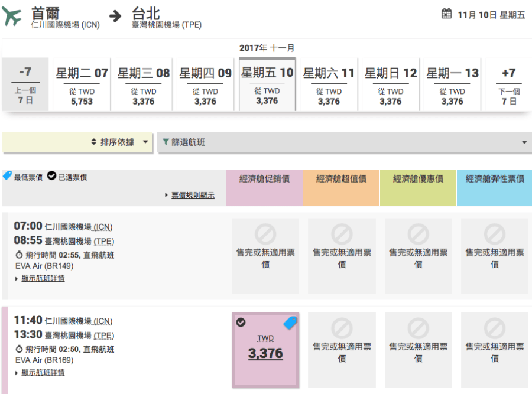The width and height of the screenshot is (532, 394).
Task: Click the checkmark icon next to 已選票價
Action: (51, 175)
